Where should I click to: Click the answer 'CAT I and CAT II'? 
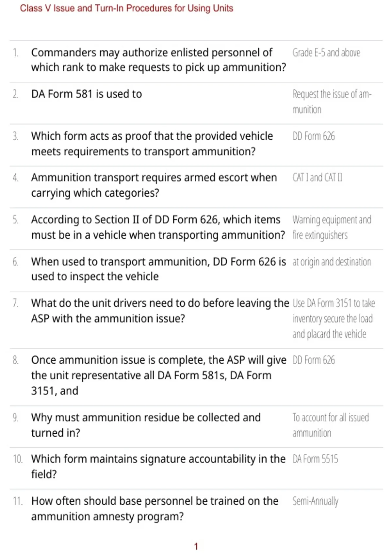(x=317, y=178)
